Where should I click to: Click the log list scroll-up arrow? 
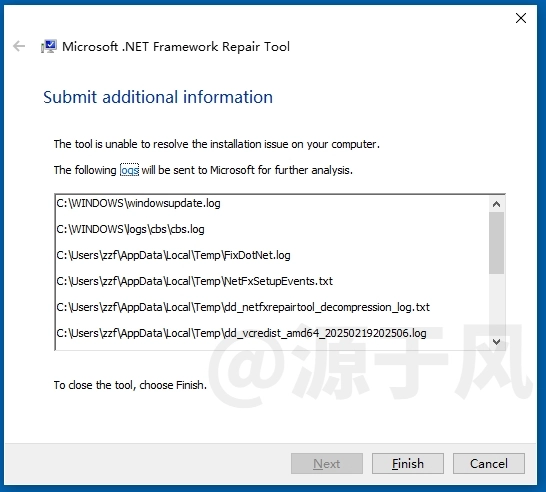point(497,204)
